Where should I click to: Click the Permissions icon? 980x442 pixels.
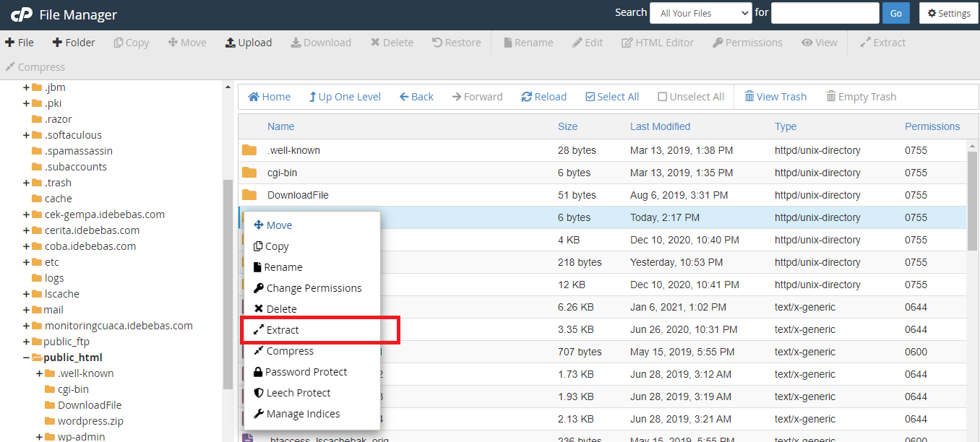point(748,42)
